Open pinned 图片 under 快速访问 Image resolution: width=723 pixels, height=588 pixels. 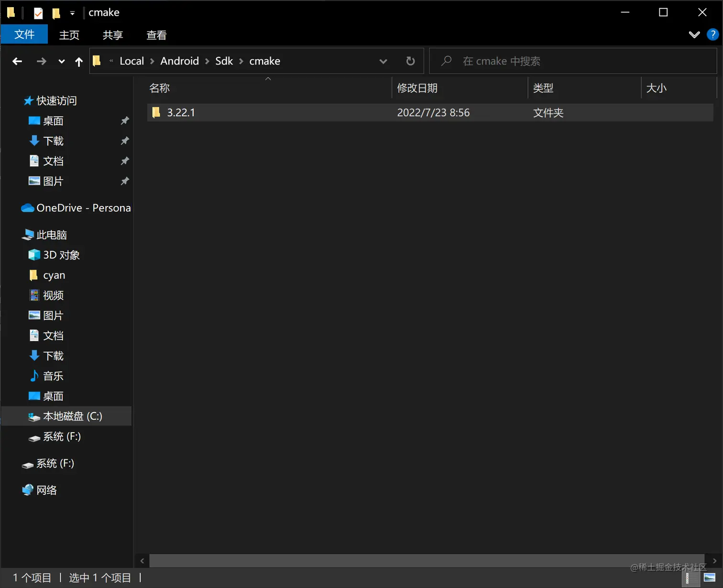[53, 181]
